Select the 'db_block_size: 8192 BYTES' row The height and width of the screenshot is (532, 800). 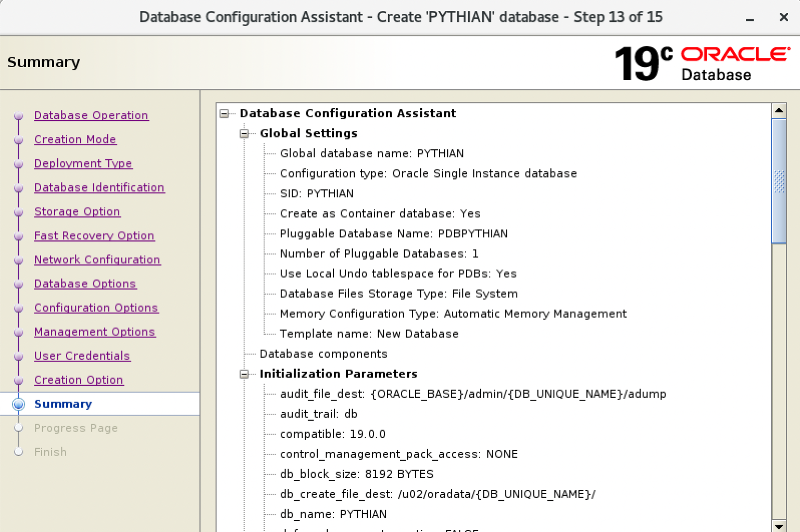(357, 474)
